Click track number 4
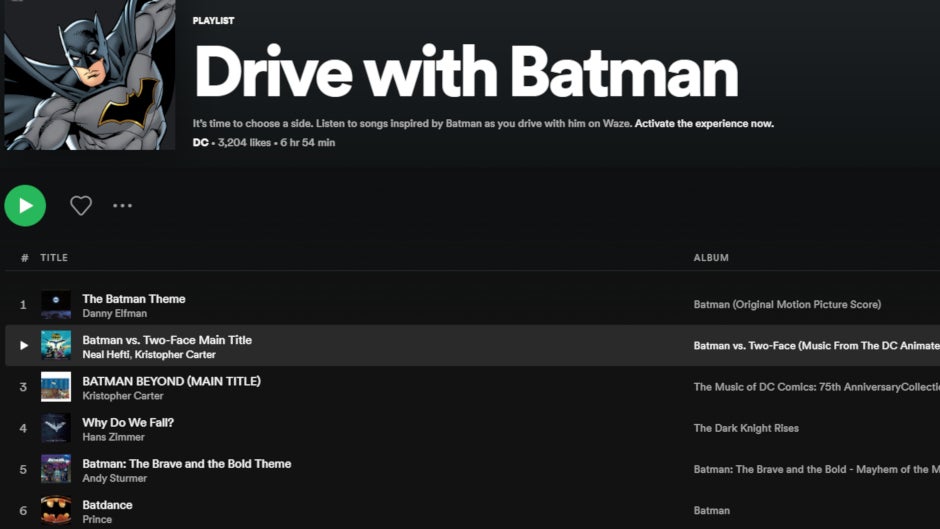Viewport: 940px width, 529px height. click(x=23, y=428)
